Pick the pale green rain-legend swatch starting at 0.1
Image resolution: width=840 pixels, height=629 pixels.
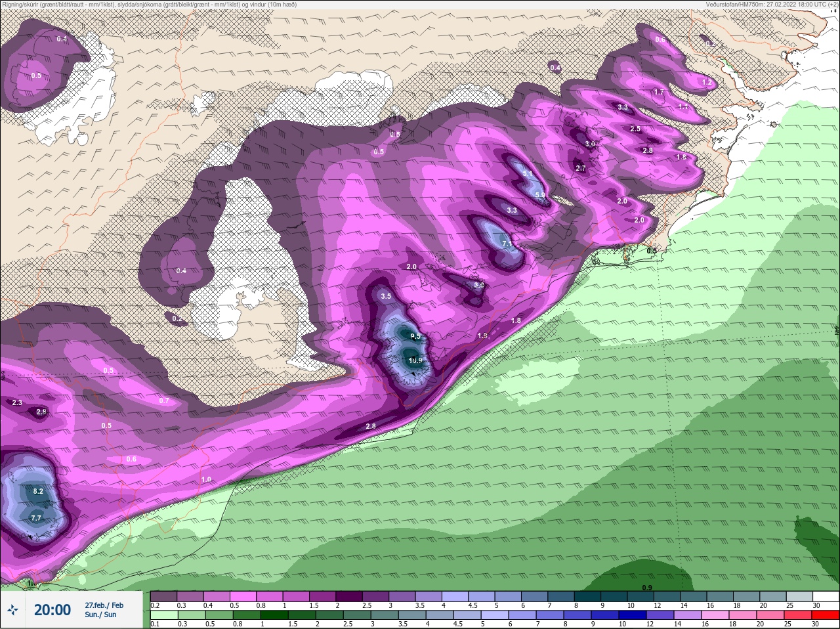163,615
